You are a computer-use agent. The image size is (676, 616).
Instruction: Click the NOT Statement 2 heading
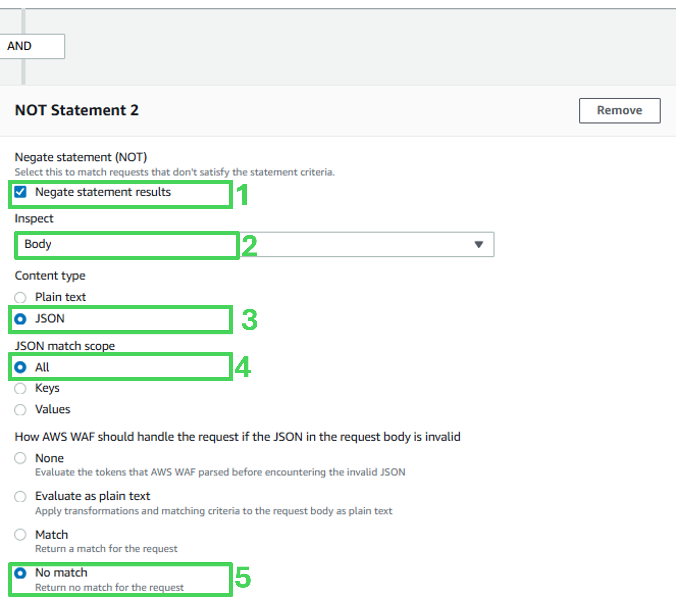click(x=76, y=110)
